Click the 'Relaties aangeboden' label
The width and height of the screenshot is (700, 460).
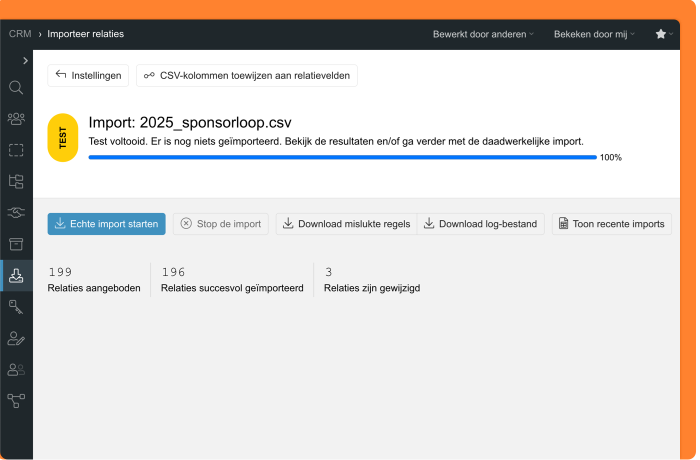click(x=94, y=288)
